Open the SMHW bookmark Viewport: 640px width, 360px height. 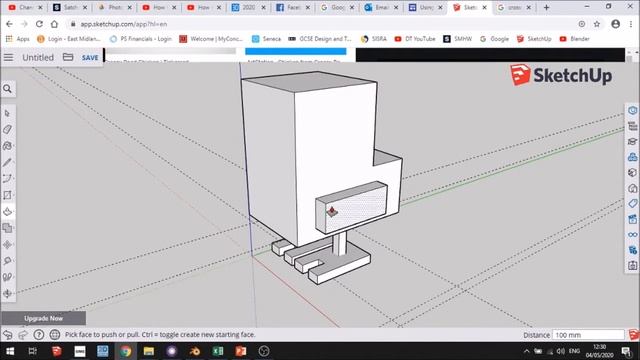coord(457,39)
